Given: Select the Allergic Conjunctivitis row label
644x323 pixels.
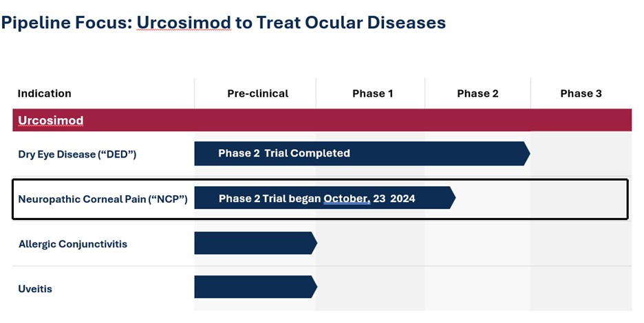Looking at the screenshot, I should point(73,244).
